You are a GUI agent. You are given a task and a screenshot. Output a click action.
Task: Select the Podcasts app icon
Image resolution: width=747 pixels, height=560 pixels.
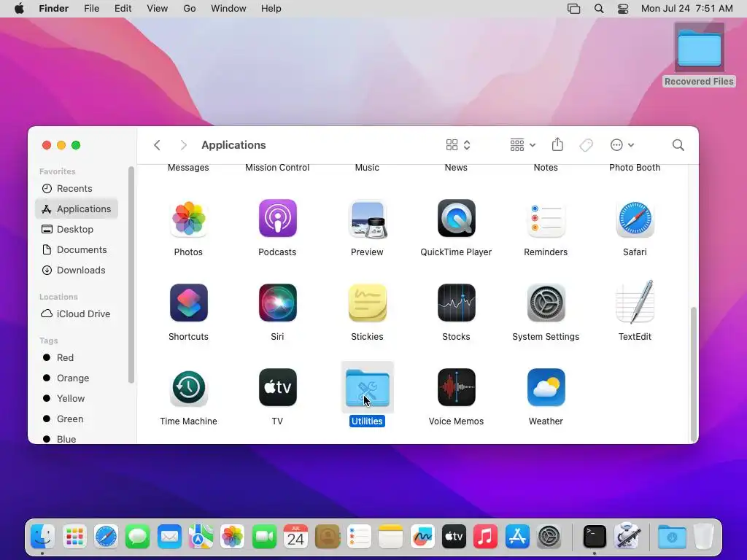(277, 219)
